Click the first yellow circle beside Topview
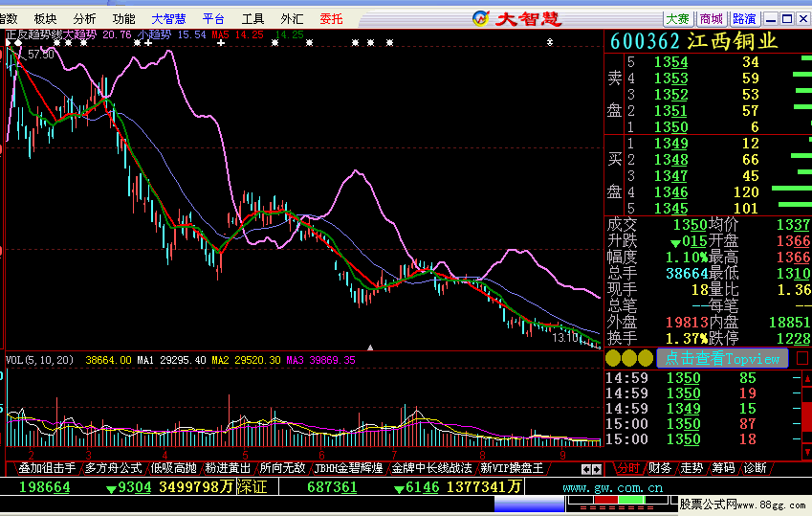The width and height of the screenshot is (812, 516). 613,358
